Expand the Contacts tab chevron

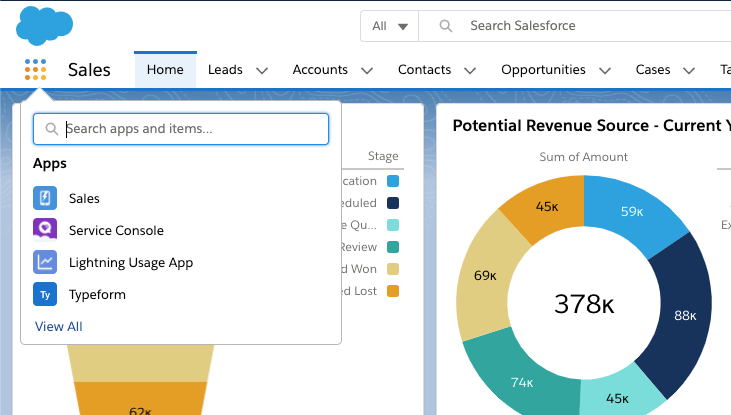coord(470,70)
